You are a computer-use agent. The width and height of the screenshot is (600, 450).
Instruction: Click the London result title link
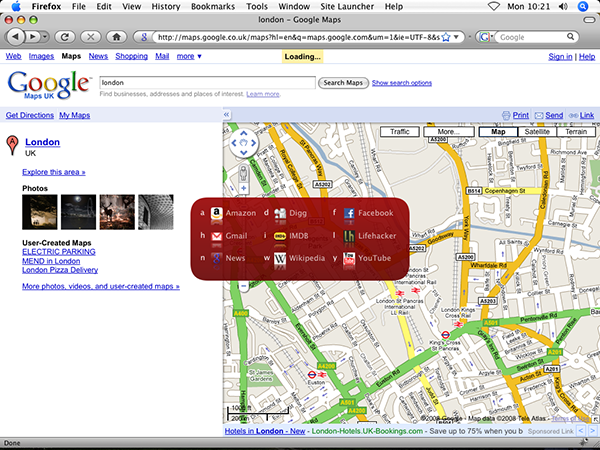(x=42, y=142)
